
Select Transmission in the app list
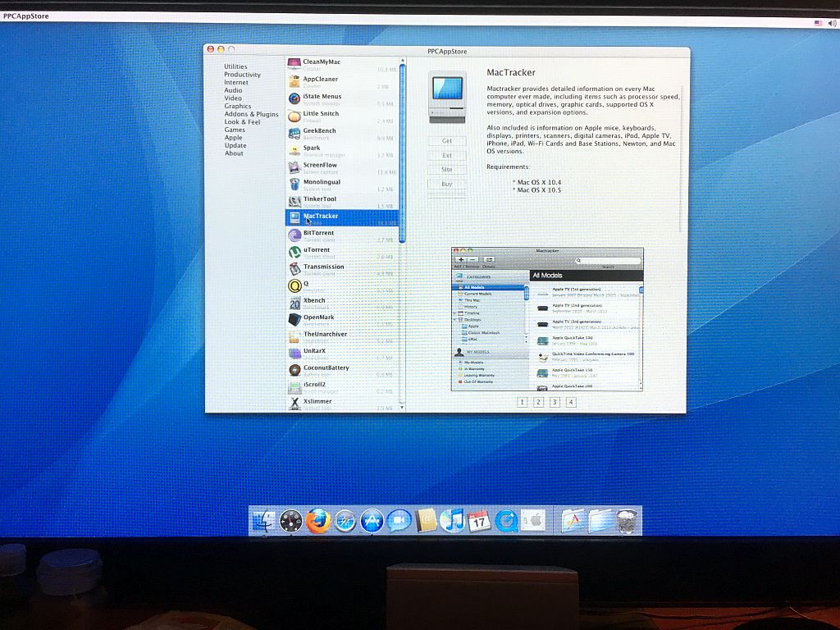[x=342, y=269]
